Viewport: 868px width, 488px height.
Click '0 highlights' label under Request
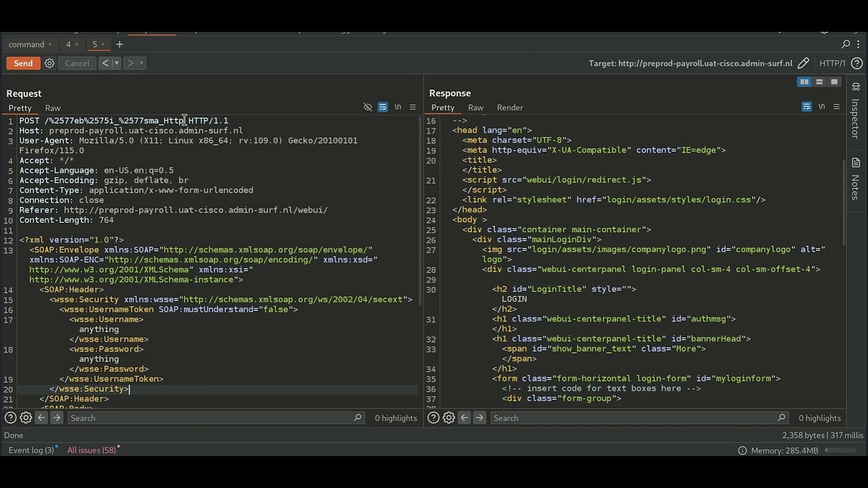[x=396, y=418]
